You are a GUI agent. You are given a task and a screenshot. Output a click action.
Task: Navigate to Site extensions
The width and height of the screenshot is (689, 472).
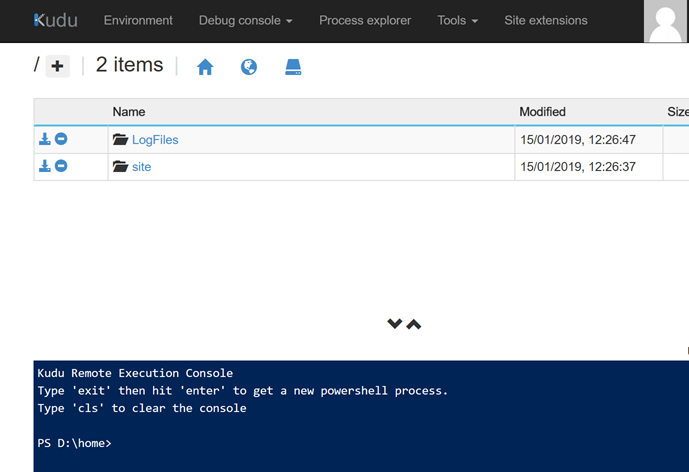click(546, 20)
